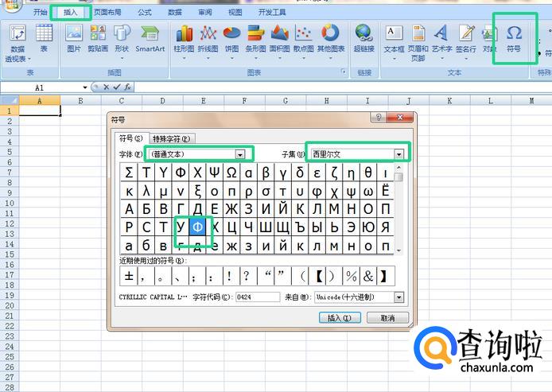Click the formula bar confirm checkmark
Image resolution: width=552 pixels, height=392 pixels.
(117, 87)
